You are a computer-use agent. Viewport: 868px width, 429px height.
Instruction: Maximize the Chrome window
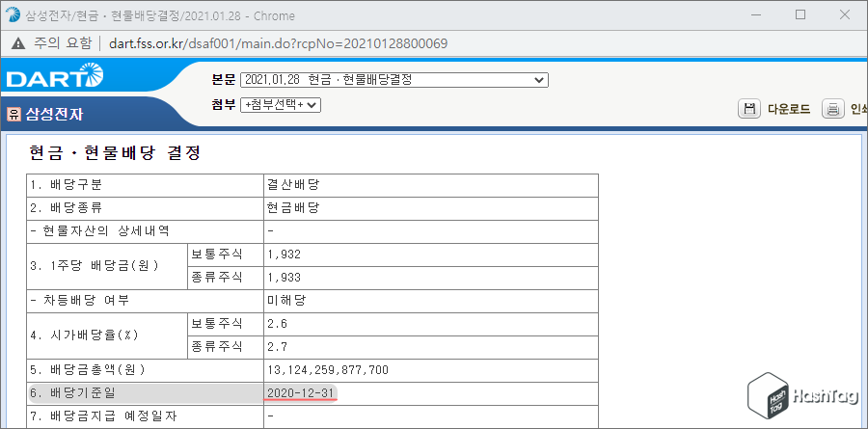[800, 15]
